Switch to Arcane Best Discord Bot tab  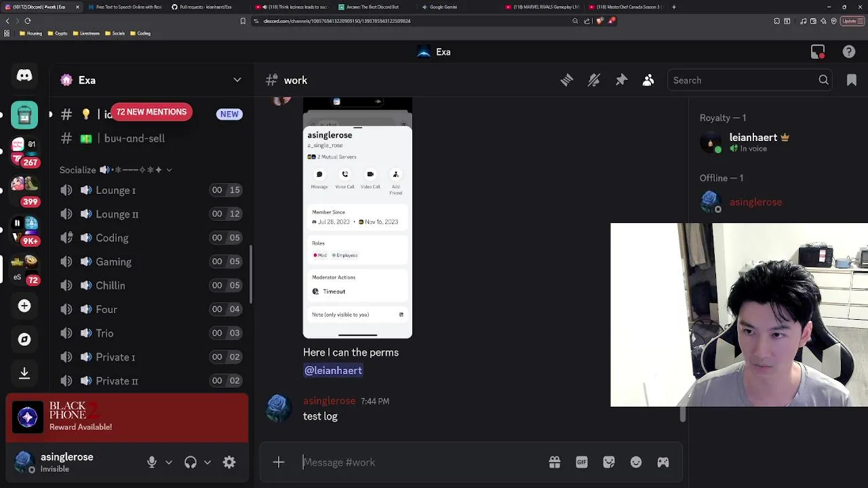pyautogui.click(x=372, y=7)
